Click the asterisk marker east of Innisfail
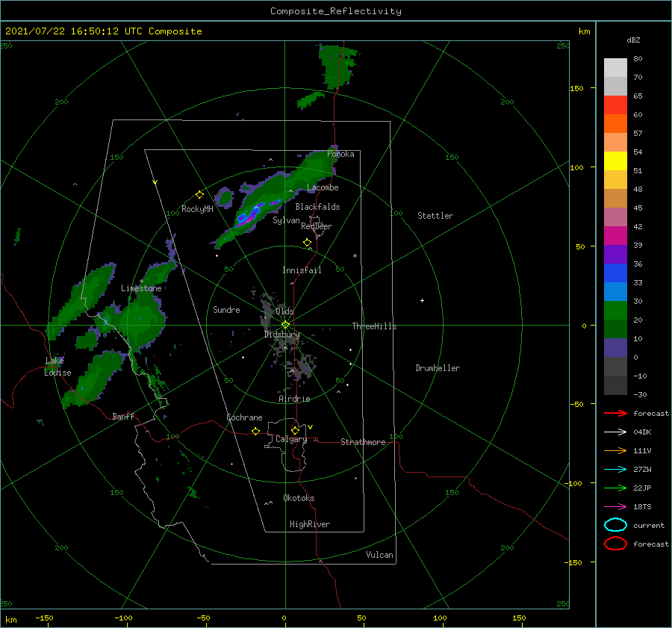The image size is (672, 628). [355, 256]
